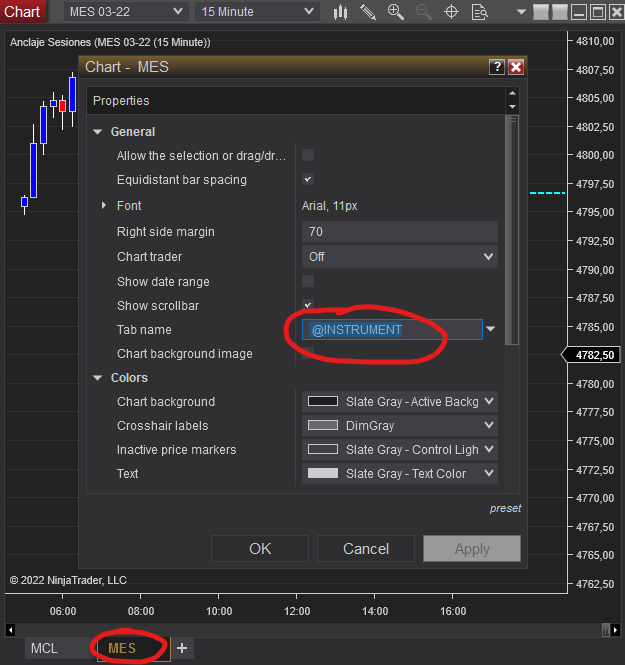This screenshot has height=665, width=625.
Task: Click the properties scroll down arrow
Action: point(513,107)
